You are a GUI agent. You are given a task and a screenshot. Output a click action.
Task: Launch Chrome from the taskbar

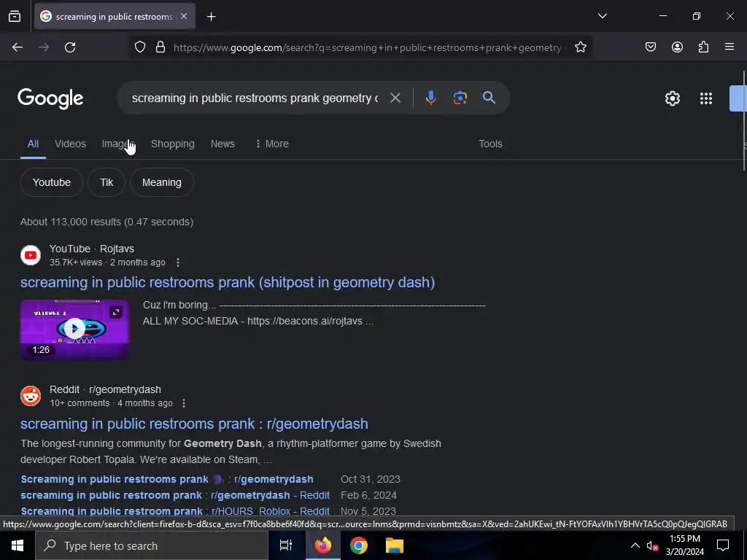coord(359,545)
